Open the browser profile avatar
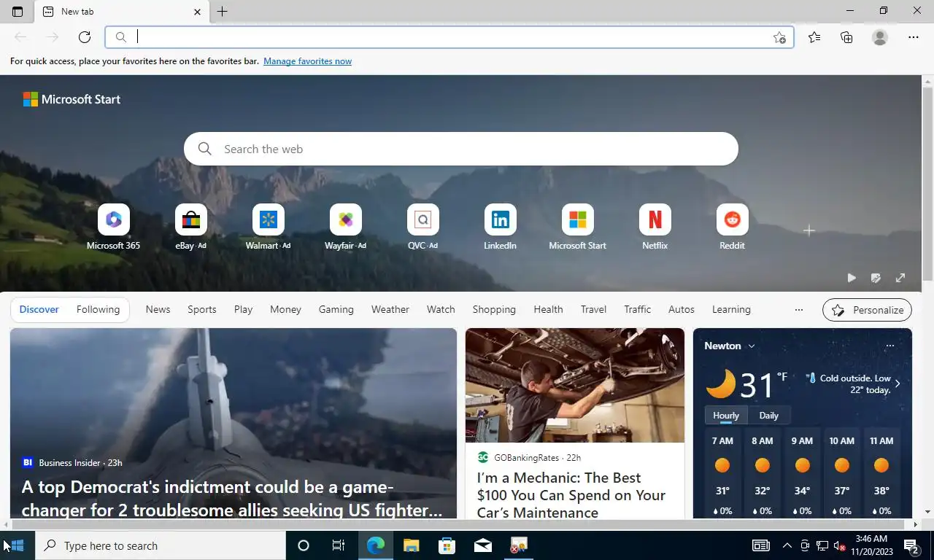The width and height of the screenshot is (934, 560). (x=880, y=37)
